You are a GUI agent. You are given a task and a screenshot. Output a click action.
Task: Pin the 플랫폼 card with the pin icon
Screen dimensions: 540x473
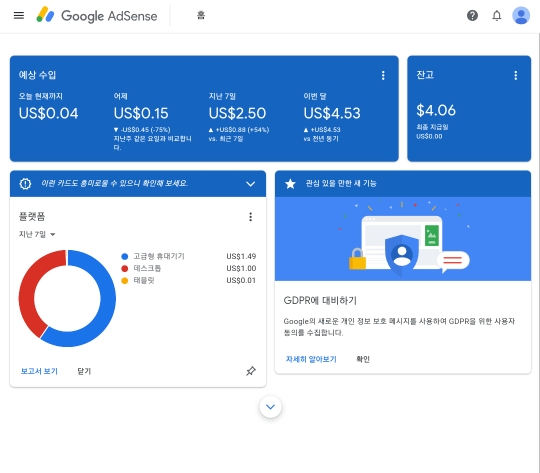coord(251,371)
